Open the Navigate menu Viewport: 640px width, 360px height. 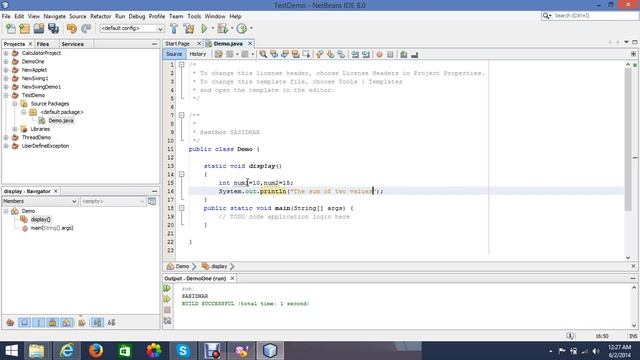54,16
